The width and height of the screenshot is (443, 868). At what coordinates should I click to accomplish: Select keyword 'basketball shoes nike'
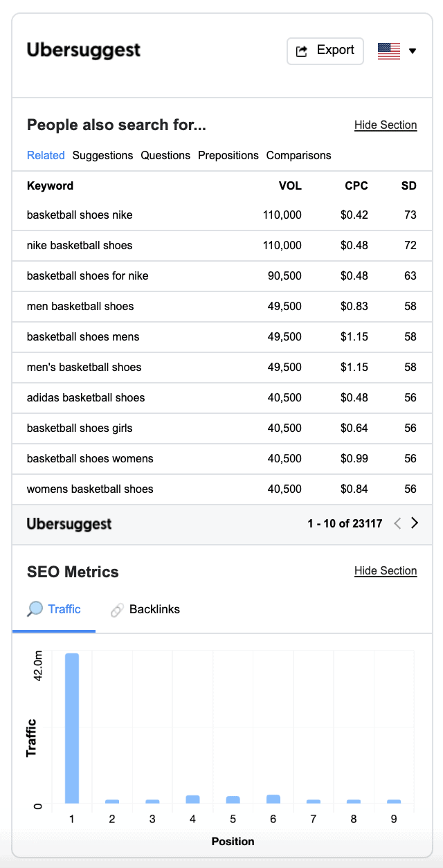click(x=80, y=215)
